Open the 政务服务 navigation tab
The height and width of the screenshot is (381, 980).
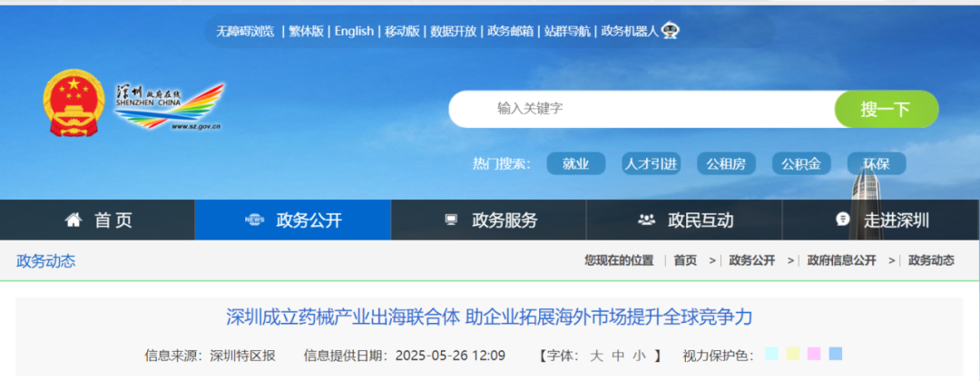point(489,220)
